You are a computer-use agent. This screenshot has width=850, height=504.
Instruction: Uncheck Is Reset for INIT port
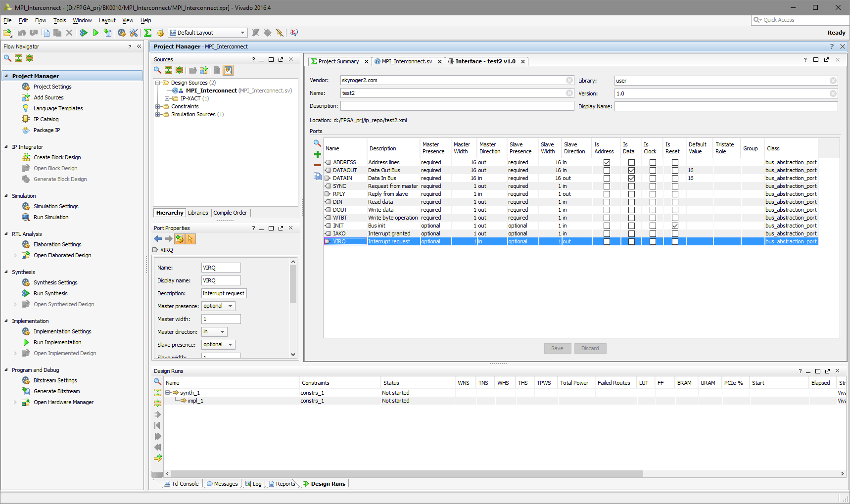coord(675,226)
